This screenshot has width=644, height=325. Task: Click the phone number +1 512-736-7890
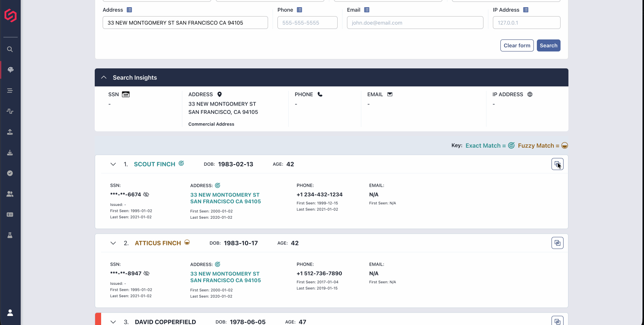pos(319,274)
